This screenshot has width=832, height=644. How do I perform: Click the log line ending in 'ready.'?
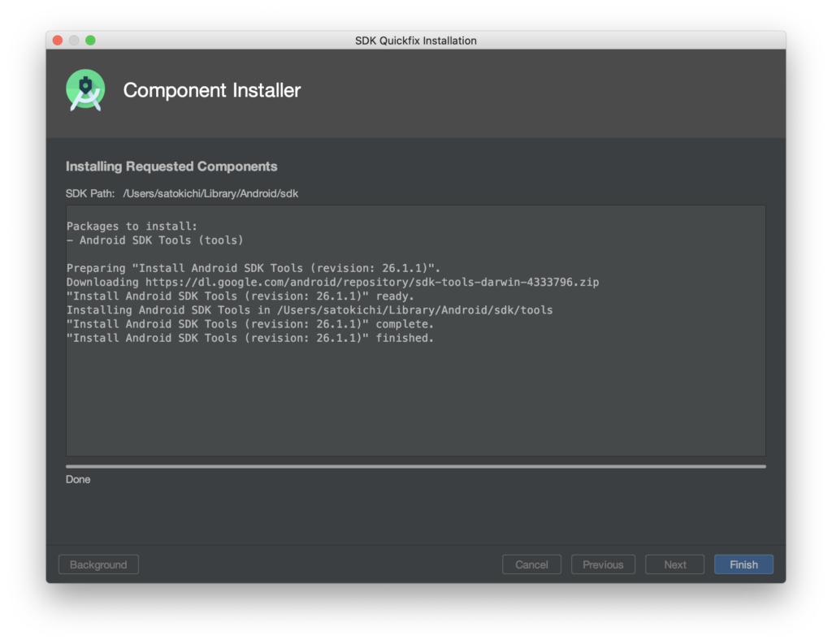point(240,296)
